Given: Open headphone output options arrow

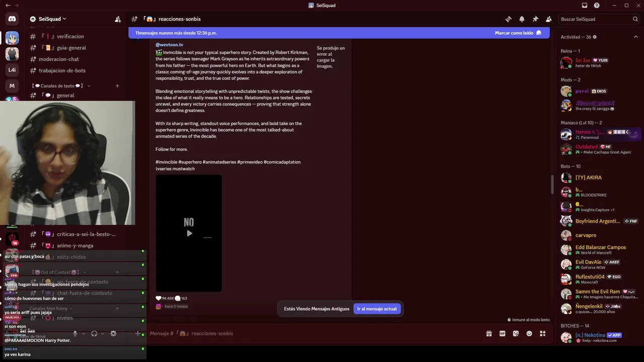Looking at the screenshot, I should pyautogui.click(x=103, y=333).
